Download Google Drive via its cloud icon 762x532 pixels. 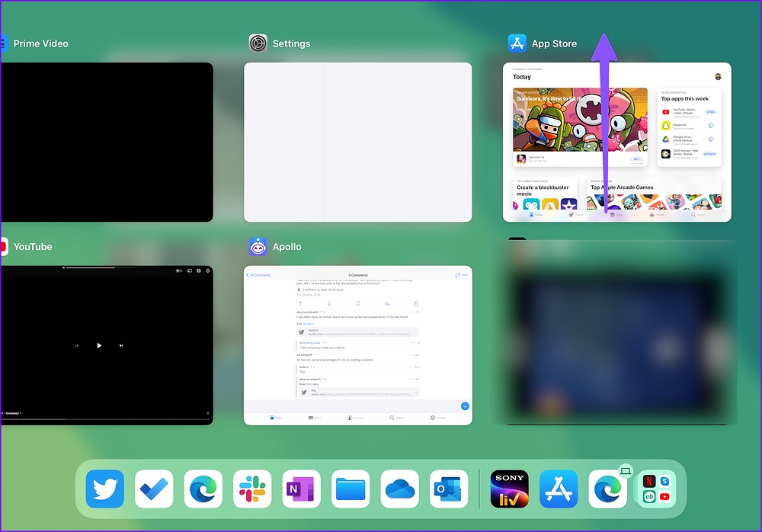click(x=710, y=139)
